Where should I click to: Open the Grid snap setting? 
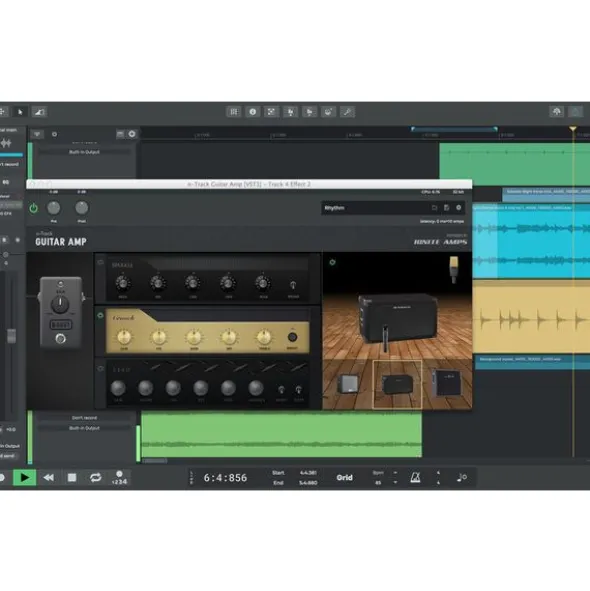(344, 478)
